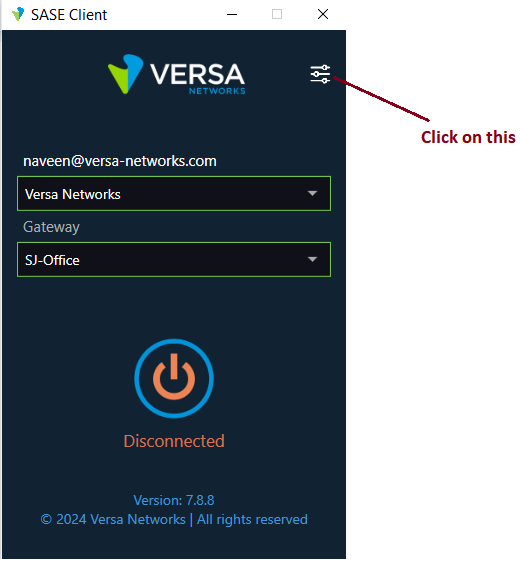520x565 pixels.
Task: Click the NETWORKS text under the logo
Action: [217, 91]
